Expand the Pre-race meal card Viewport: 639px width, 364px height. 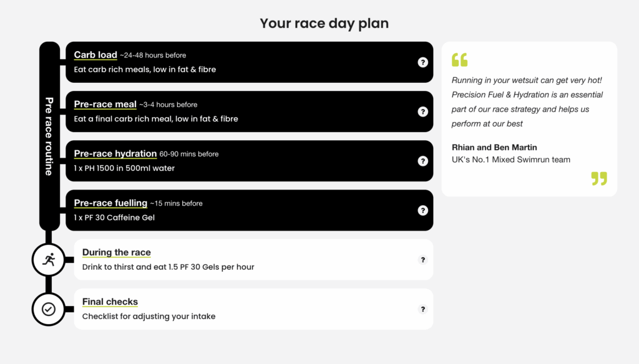click(105, 104)
